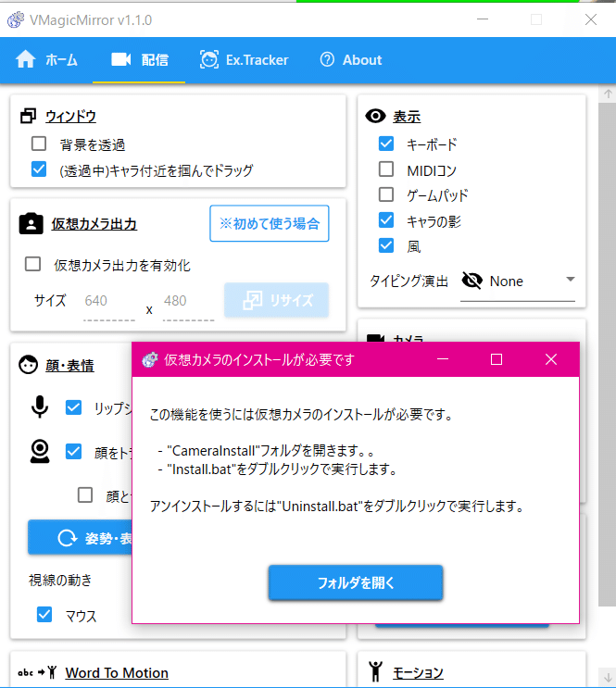Switch to the ホーム tab

(46, 59)
